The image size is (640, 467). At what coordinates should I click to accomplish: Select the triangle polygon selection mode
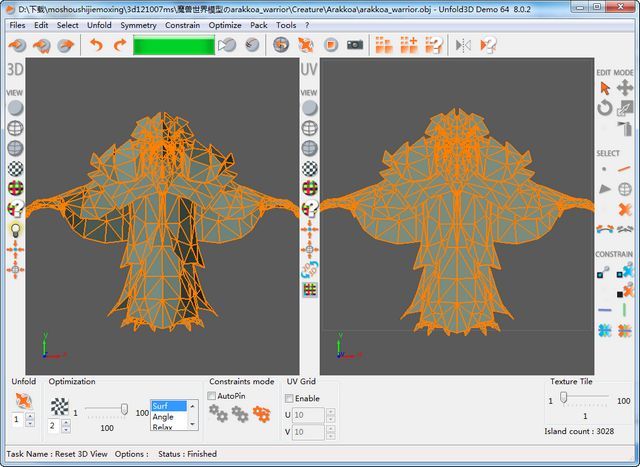[x=604, y=189]
